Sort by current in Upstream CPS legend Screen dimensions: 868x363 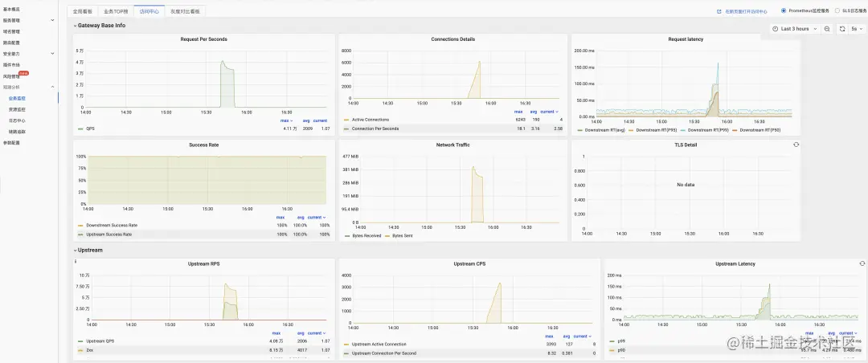[583, 336]
